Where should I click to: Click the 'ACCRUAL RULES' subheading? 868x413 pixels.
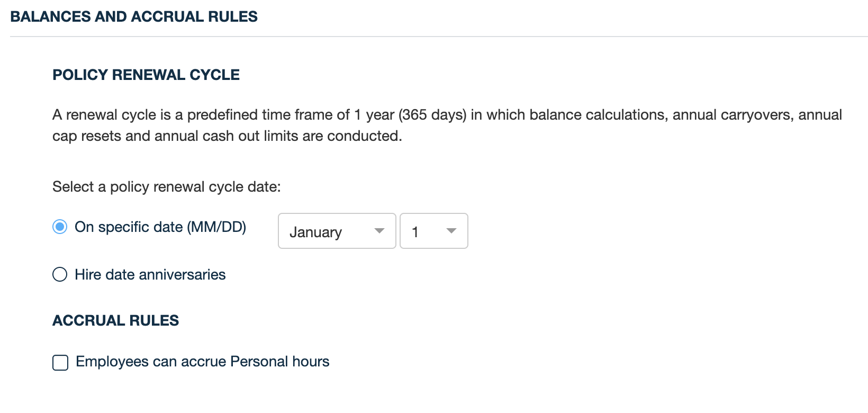tap(116, 320)
